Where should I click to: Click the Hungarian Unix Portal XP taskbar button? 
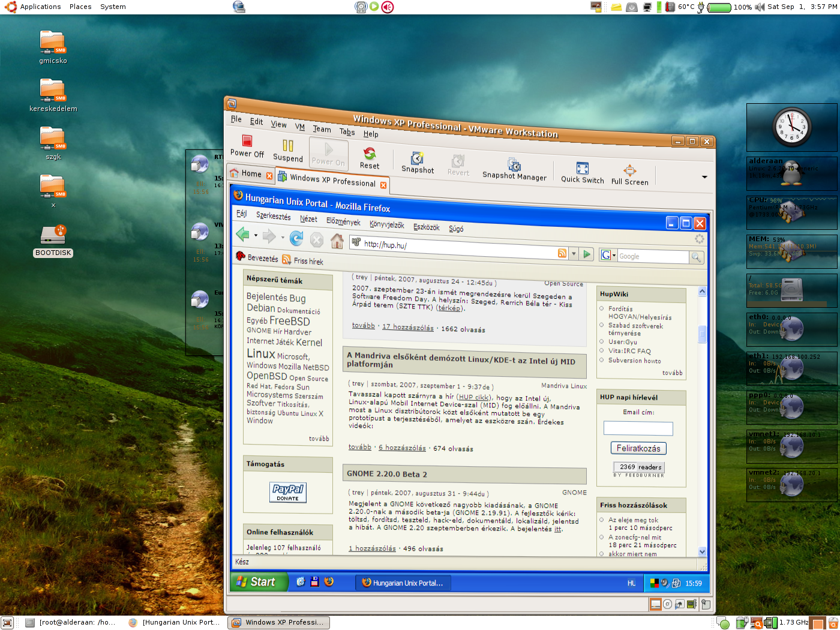[403, 583]
